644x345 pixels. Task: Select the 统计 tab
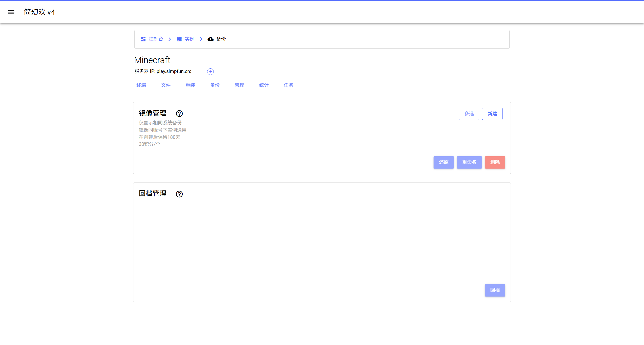[x=264, y=85]
